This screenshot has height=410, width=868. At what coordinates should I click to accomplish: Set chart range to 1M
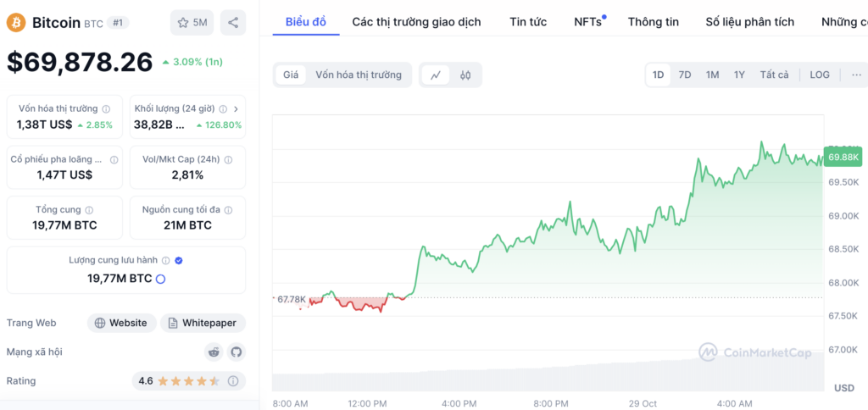(712, 75)
